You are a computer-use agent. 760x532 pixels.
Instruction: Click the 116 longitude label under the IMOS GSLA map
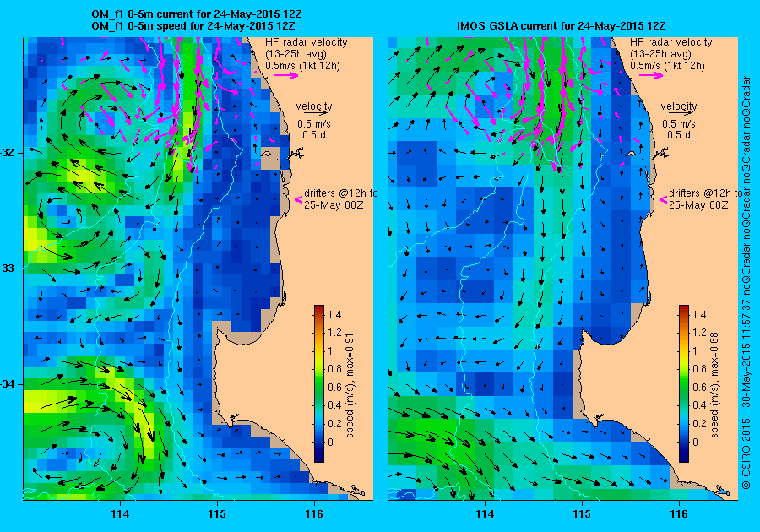click(679, 514)
